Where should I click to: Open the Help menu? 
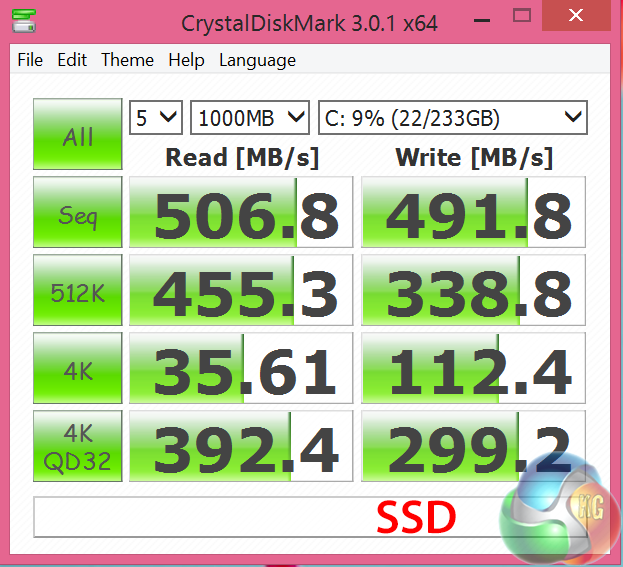186,60
